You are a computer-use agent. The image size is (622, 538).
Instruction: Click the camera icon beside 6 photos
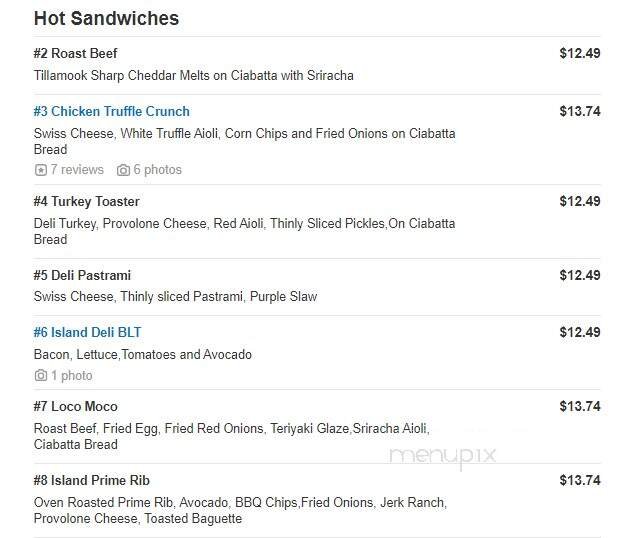(123, 170)
